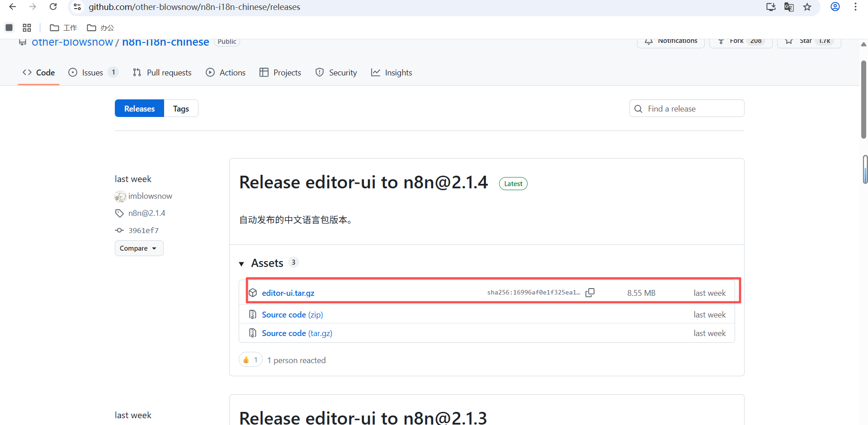Open the Chrome profile avatar icon
Screen dimensions: 868x425
(835, 7)
